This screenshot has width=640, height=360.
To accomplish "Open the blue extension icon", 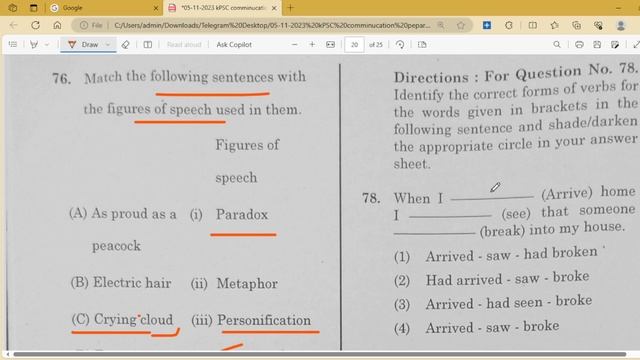I will tap(487, 25).
